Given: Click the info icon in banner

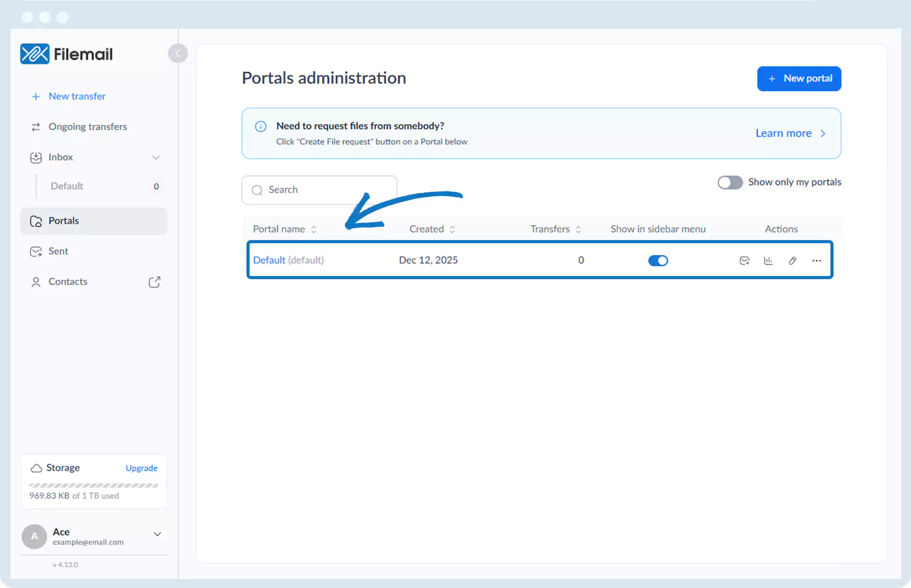Looking at the screenshot, I should click(261, 126).
